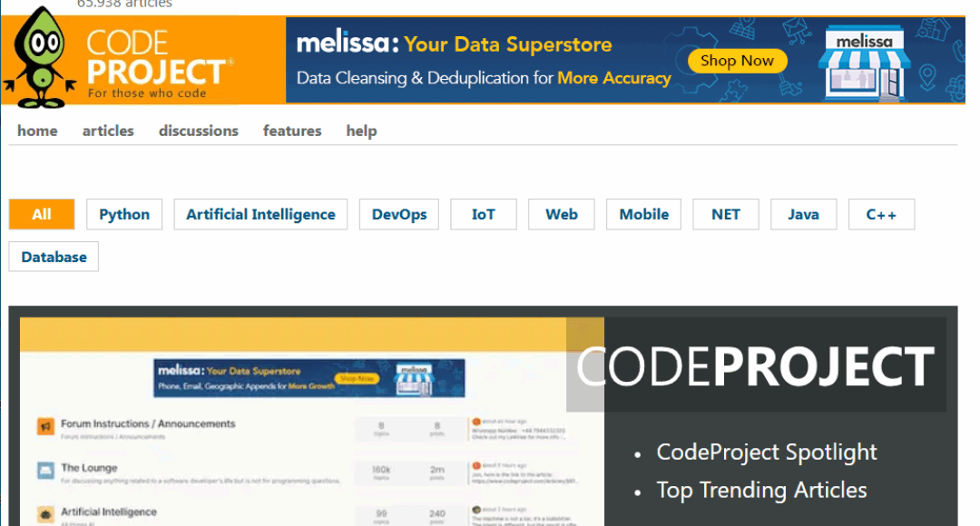This screenshot has height=526, width=980.
Task: Filter articles by Python
Action: [124, 215]
